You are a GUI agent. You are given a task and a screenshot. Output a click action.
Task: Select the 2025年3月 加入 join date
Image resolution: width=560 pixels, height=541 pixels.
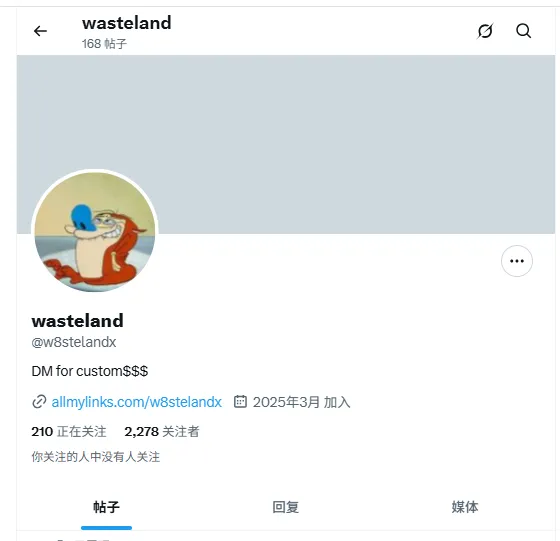[x=301, y=402]
